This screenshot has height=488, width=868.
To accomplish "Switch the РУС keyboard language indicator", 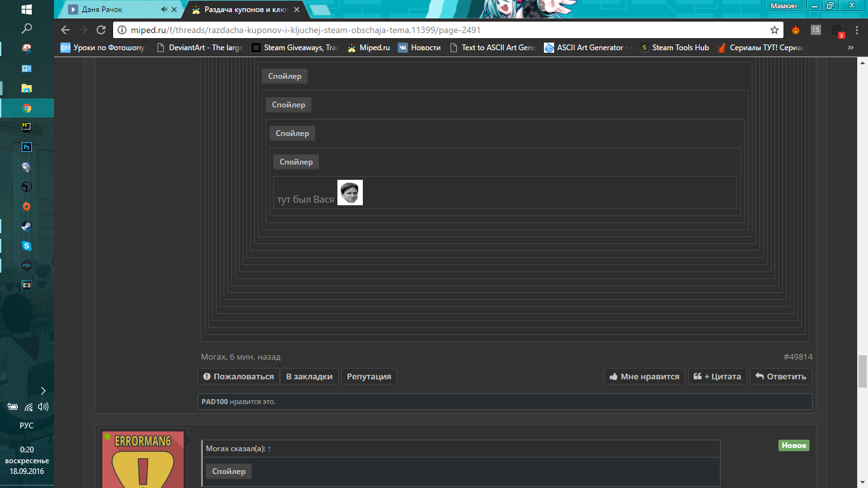I will (27, 426).
